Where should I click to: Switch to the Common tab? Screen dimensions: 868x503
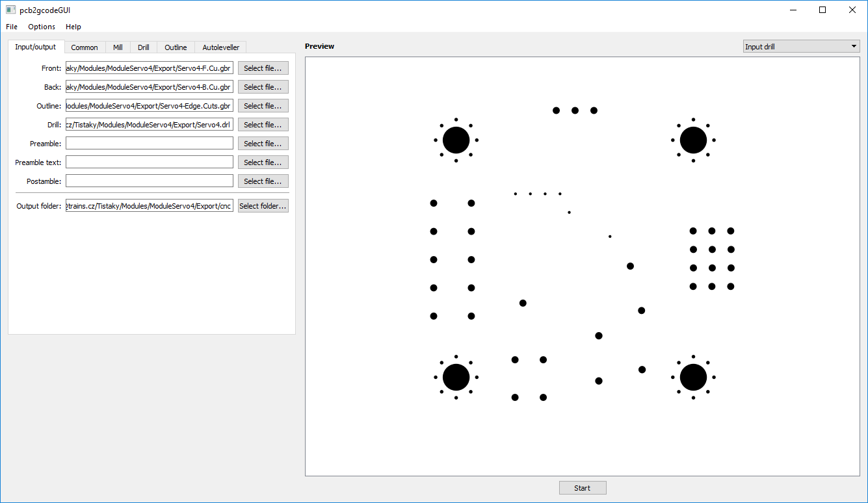coord(85,47)
